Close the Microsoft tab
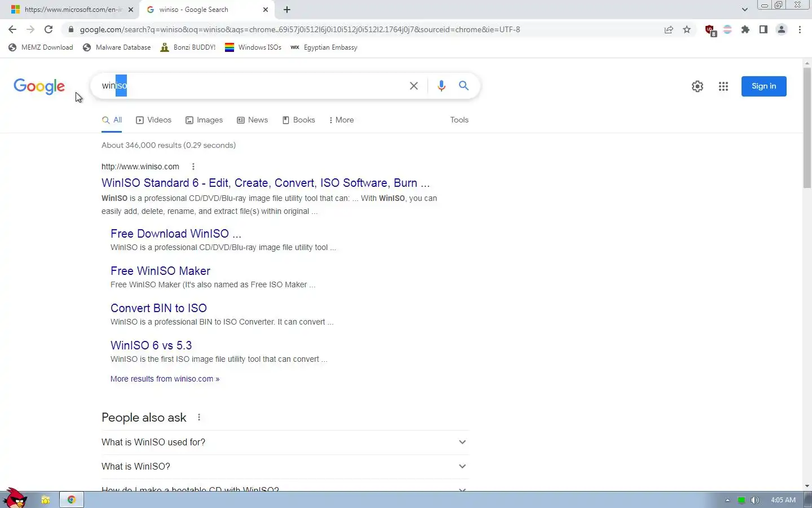 [131, 10]
